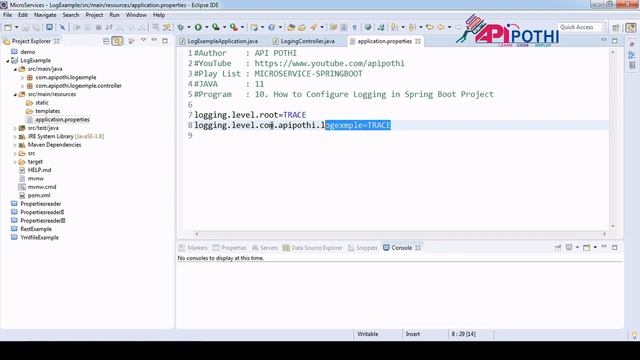This screenshot has width=640, height=360.
Task: Click the Search flashlight toolbar icon
Action: (313, 27)
